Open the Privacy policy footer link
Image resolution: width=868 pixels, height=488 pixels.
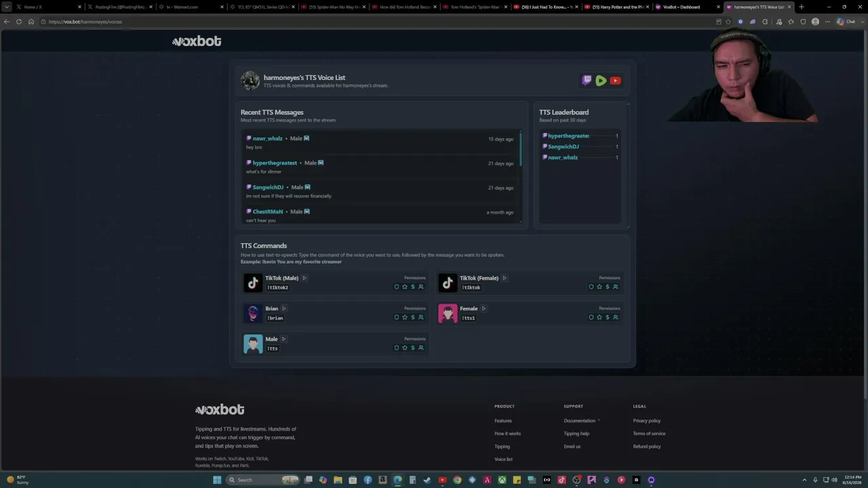[x=647, y=421]
